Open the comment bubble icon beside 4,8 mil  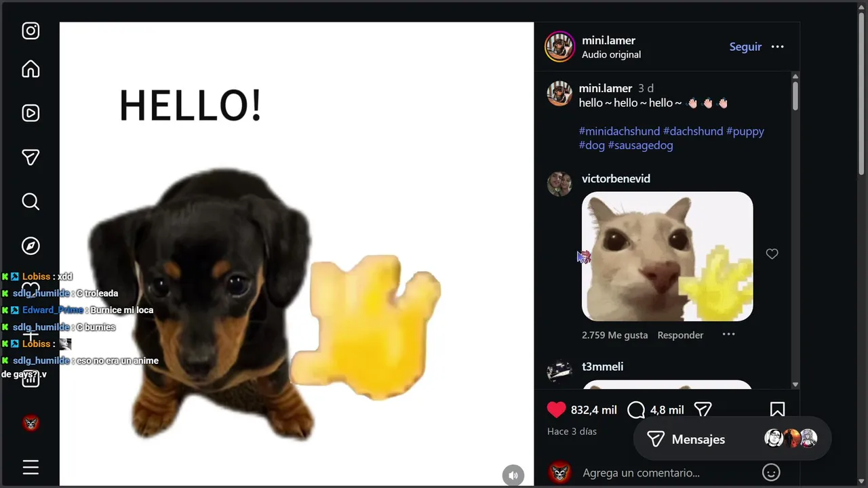pos(636,409)
